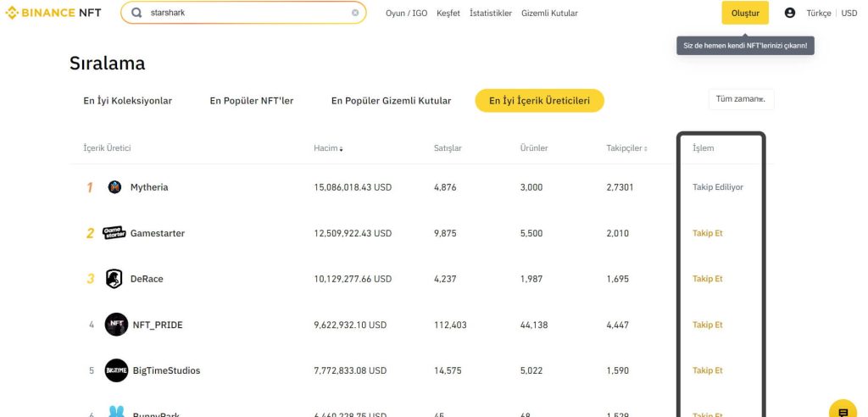This screenshot has width=868, height=417.
Task: Click the Satışlar column header
Action: (448, 148)
